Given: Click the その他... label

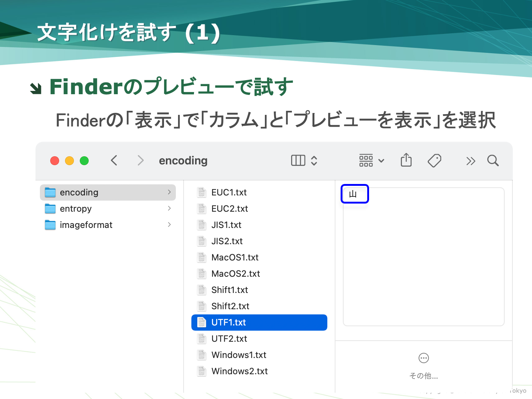Looking at the screenshot, I should (424, 376).
